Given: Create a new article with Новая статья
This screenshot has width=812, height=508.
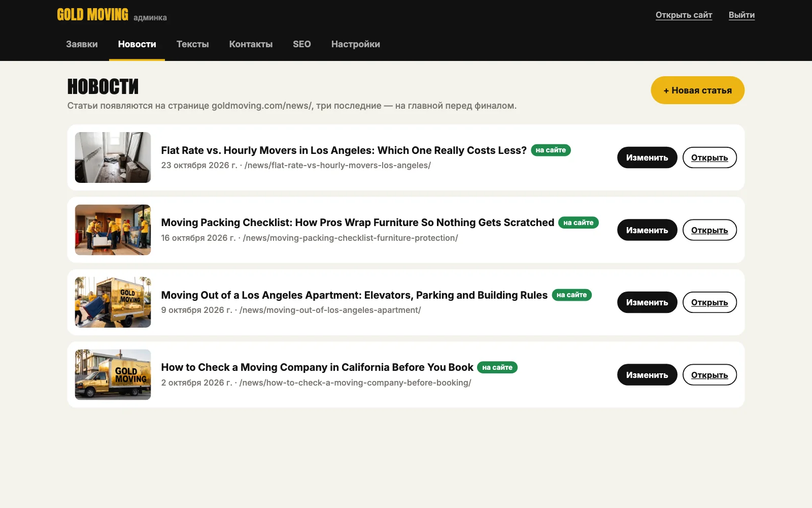Looking at the screenshot, I should pyautogui.click(x=698, y=90).
